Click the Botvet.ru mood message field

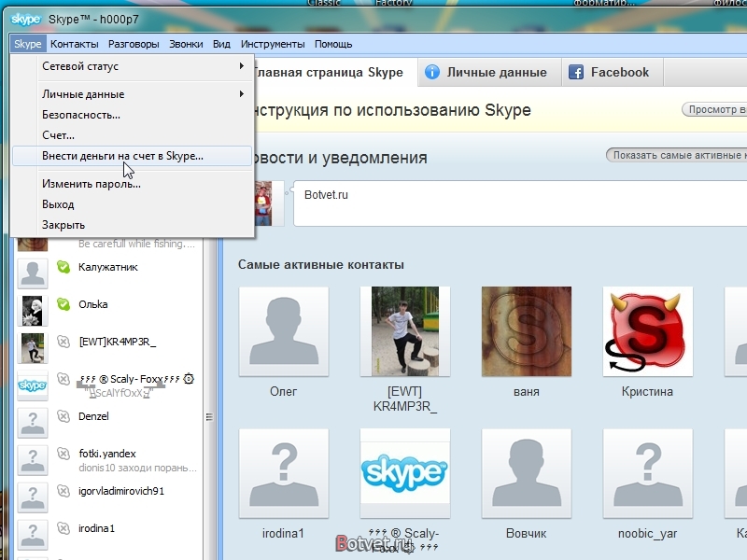point(518,203)
